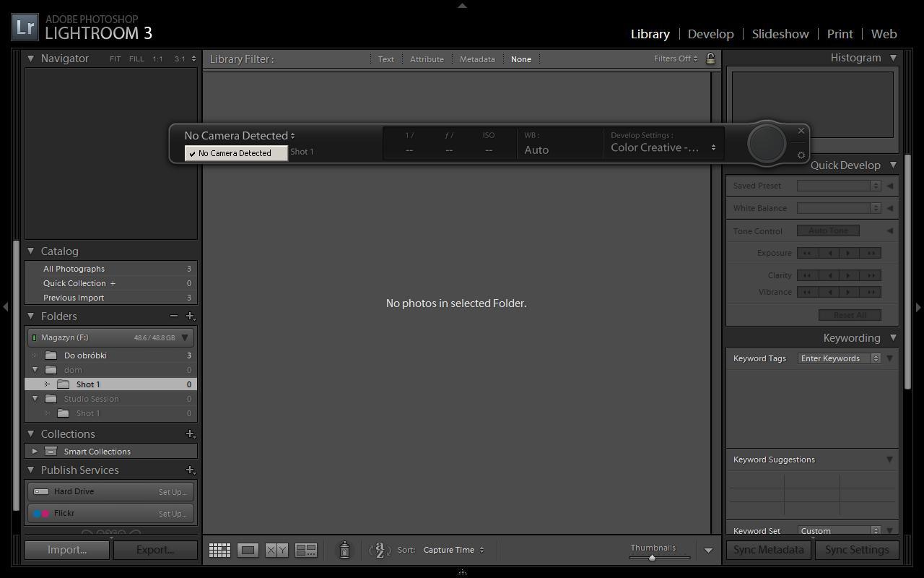Viewport: 924px width, 578px height.
Task: Click the tethered capture shutter button
Action: pyautogui.click(x=766, y=142)
